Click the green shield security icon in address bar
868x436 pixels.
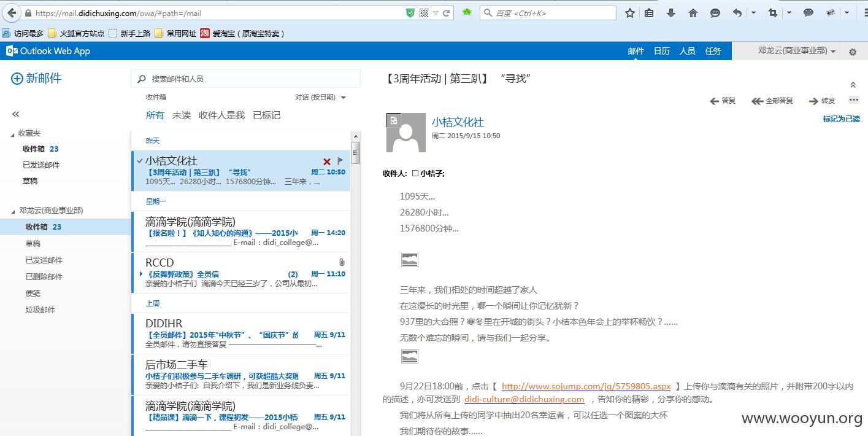(x=410, y=13)
